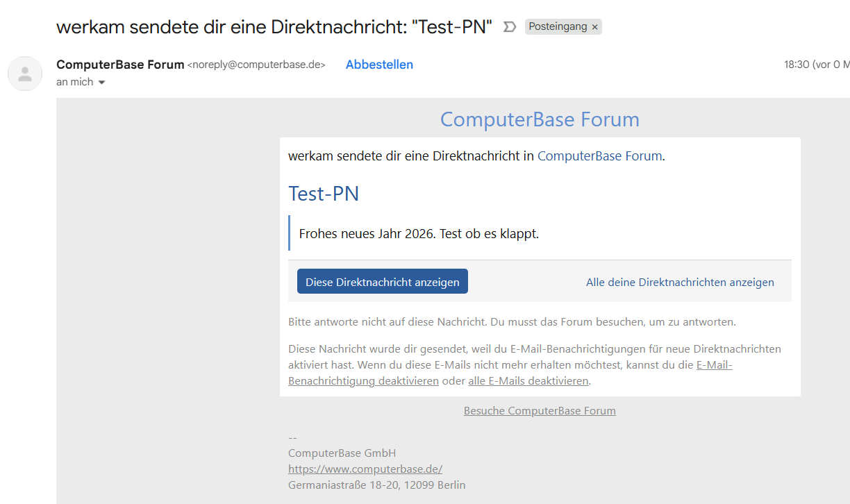Open 'Alle deine Direktnachrichten anzeigen' link
The height and width of the screenshot is (504, 850).
tap(680, 282)
